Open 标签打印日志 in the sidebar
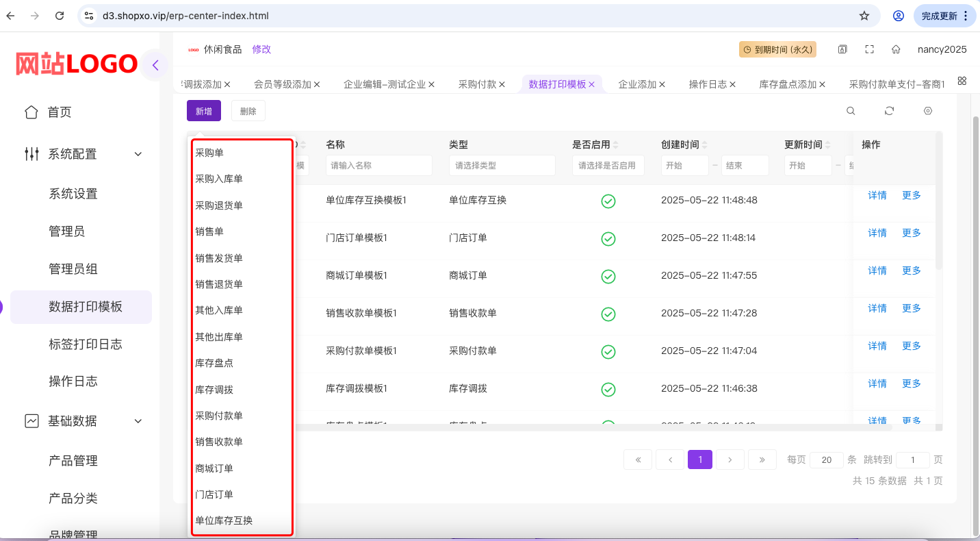This screenshot has width=980, height=541. pyautogui.click(x=86, y=344)
